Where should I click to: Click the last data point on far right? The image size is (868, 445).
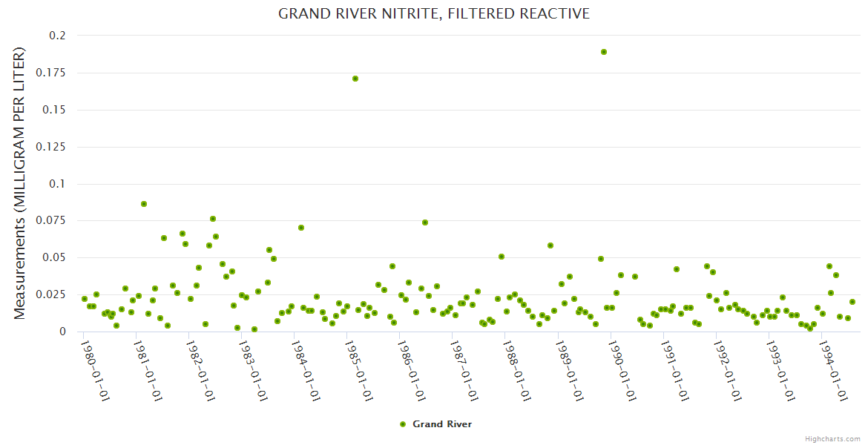coord(852,302)
